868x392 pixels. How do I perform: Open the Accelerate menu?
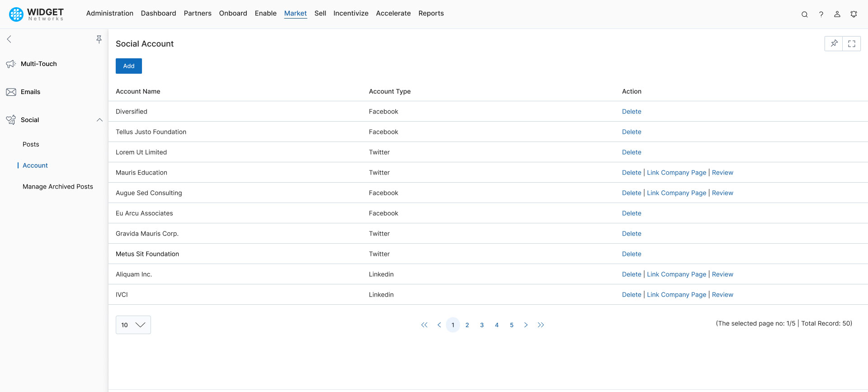pyautogui.click(x=393, y=14)
